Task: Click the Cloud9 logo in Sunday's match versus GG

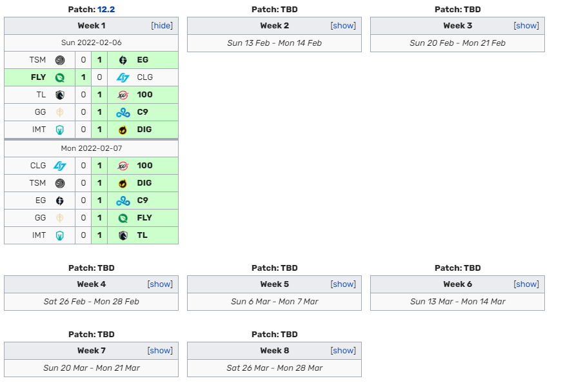Action: coord(123,112)
